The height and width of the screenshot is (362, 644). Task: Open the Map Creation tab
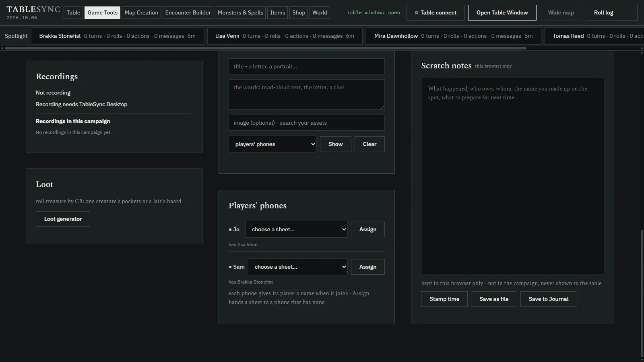point(141,12)
